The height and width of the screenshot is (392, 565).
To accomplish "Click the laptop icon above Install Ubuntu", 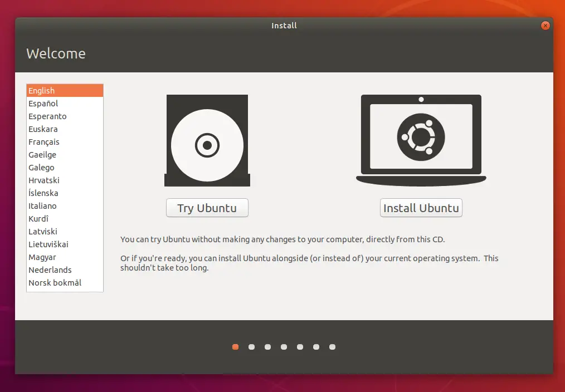I will pyautogui.click(x=421, y=139).
